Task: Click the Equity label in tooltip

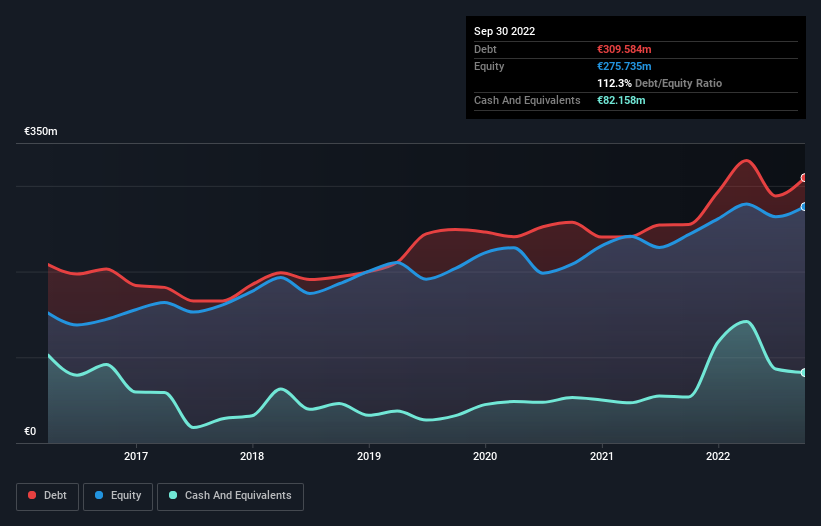Action: (x=489, y=66)
